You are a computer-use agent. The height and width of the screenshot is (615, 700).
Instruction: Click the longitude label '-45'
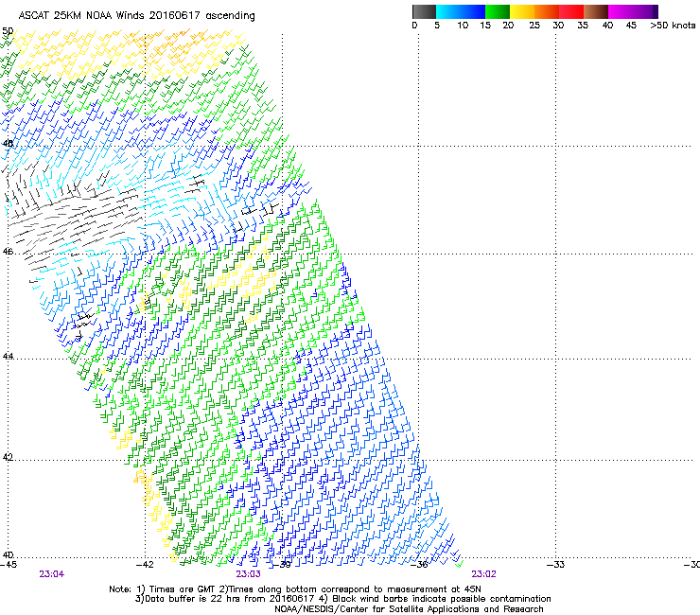tap(9, 565)
